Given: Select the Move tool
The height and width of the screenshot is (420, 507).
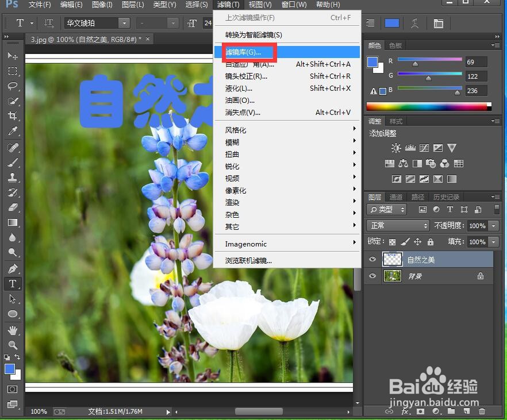Looking at the screenshot, I should pyautogui.click(x=12, y=56).
